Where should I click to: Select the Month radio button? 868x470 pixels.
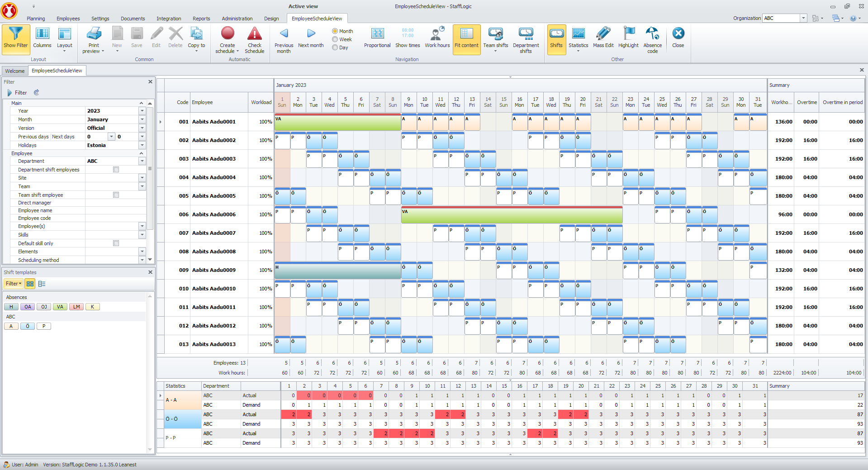point(335,31)
